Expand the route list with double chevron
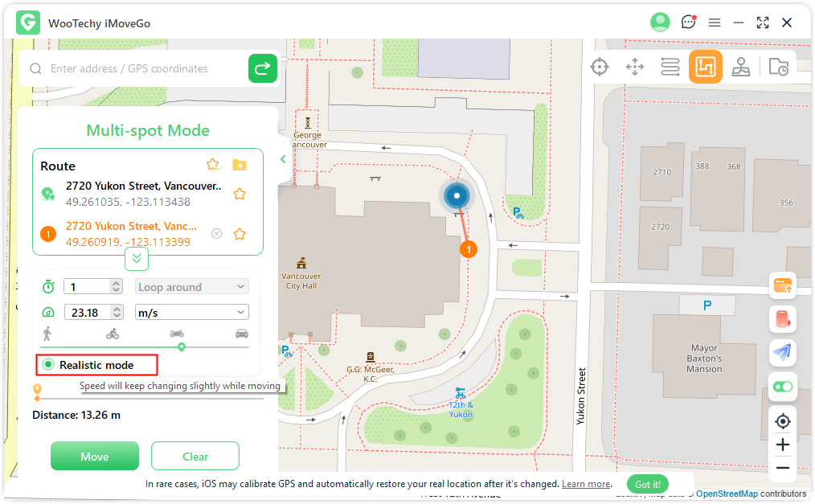 [x=137, y=258]
